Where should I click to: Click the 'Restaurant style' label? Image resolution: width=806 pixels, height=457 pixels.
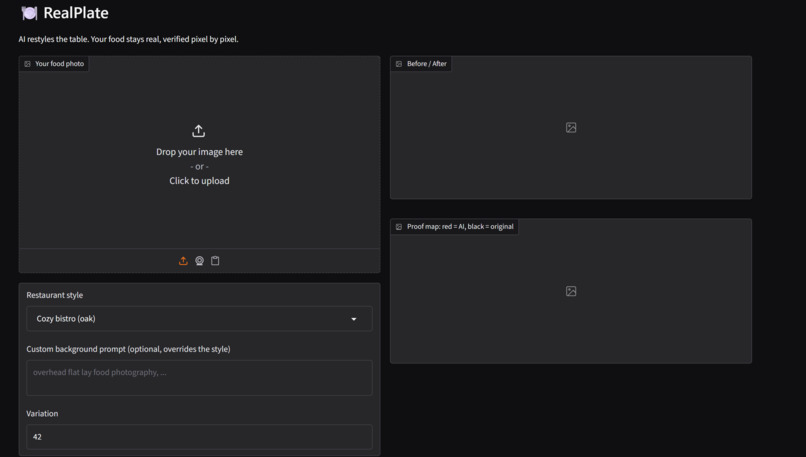coord(54,295)
